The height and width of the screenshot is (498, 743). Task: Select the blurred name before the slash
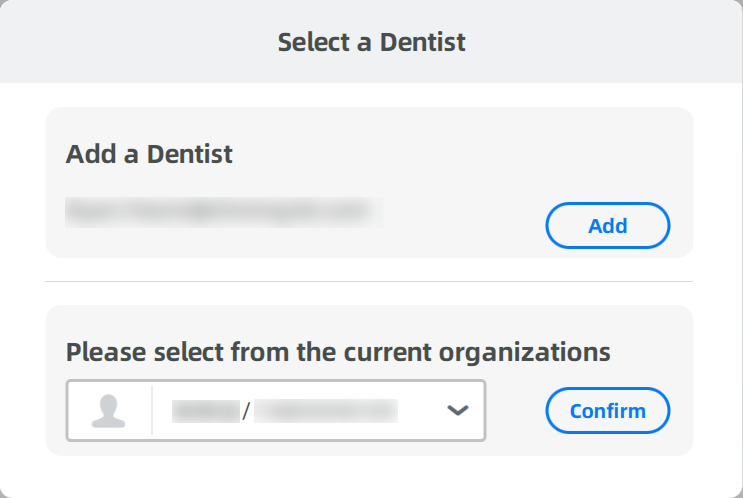(x=206, y=411)
